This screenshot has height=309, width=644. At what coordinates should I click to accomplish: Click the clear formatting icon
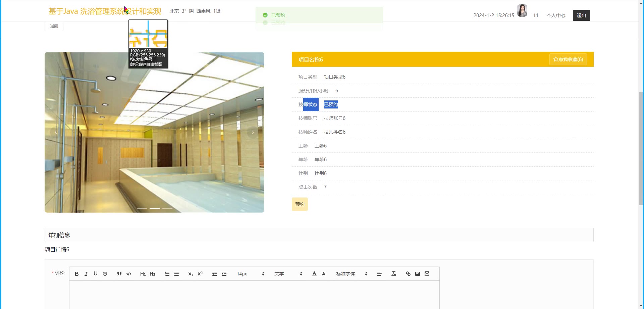pyautogui.click(x=394, y=274)
